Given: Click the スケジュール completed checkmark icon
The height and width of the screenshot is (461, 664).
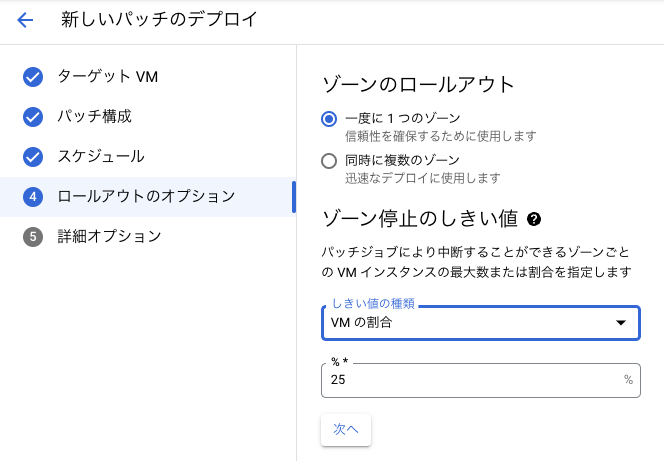Looking at the screenshot, I should [32, 157].
